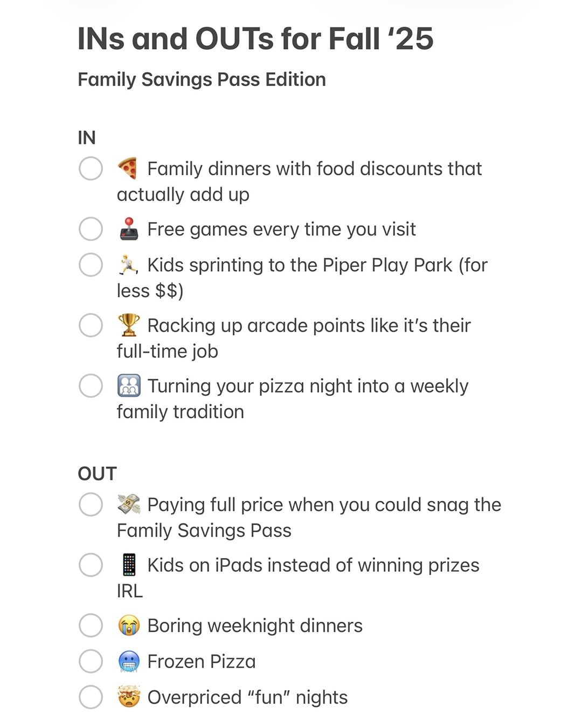This screenshot has height=728, width=582.
Task: Click the running person emoji
Action: pos(128,265)
